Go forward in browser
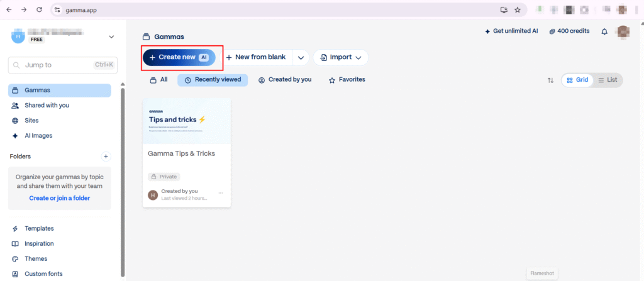 pyautogui.click(x=24, y=9)
